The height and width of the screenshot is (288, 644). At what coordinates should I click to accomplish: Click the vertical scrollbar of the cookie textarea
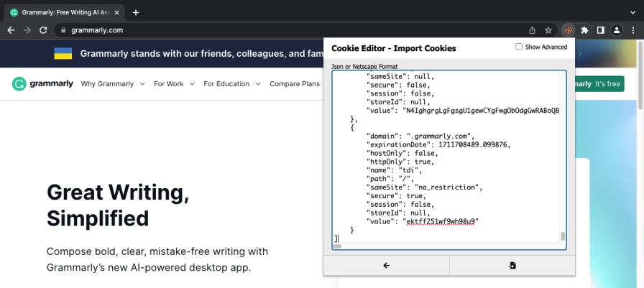563,236
